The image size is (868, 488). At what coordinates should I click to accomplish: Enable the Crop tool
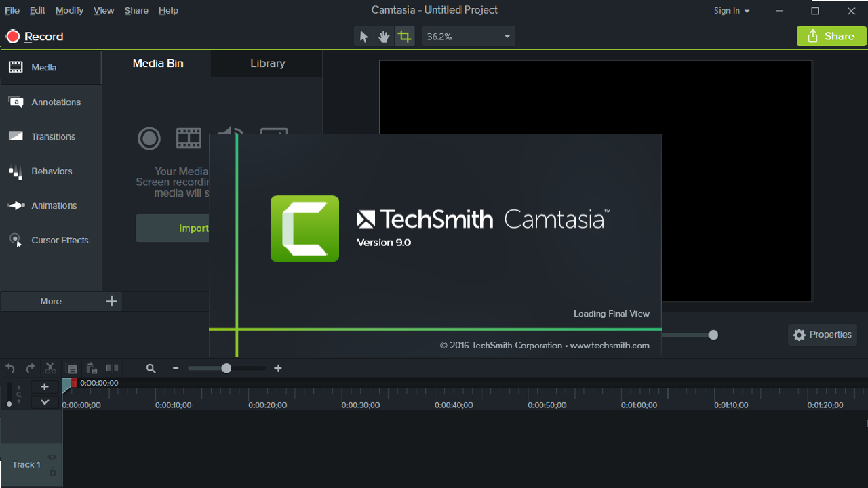(405, 37)
